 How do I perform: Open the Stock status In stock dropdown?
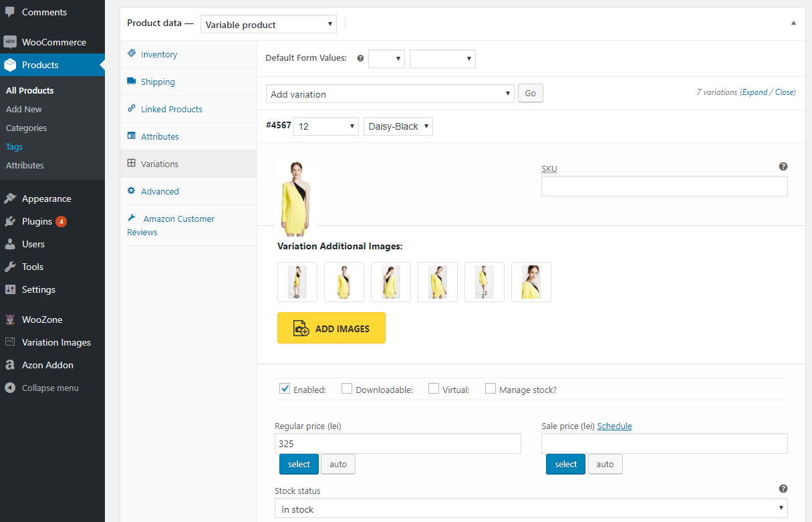click(x=531, y=509)
